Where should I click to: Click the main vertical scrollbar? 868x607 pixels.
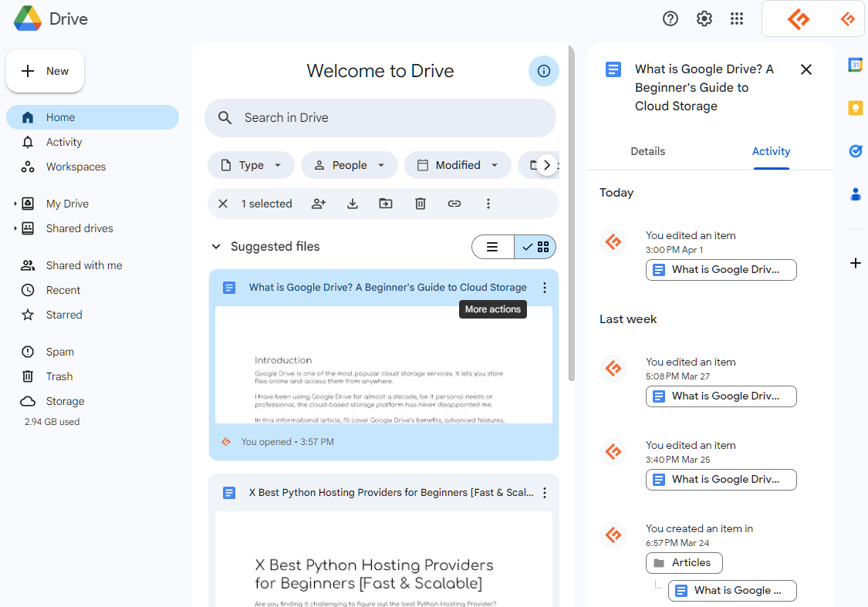(x=571, y=213)
